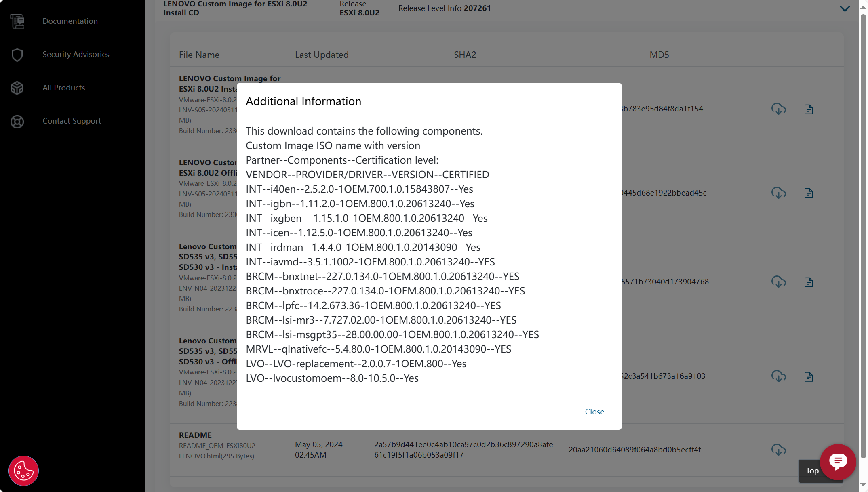Image resolution: width=868 pixels, height=492 pixels.
Task: Download the SD530 v3 Install CD file
Action: (778, 282)
